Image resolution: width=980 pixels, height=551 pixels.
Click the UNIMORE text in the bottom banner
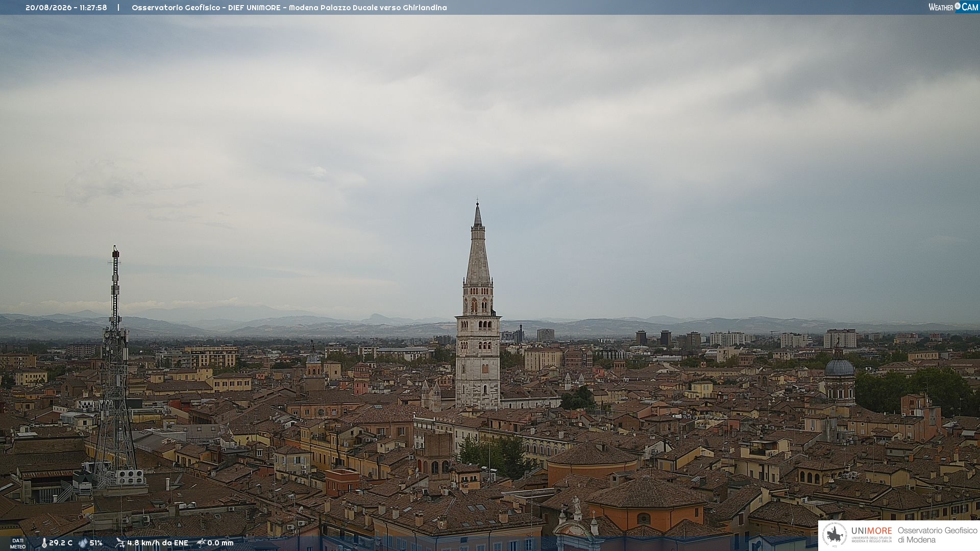point(872,531)
